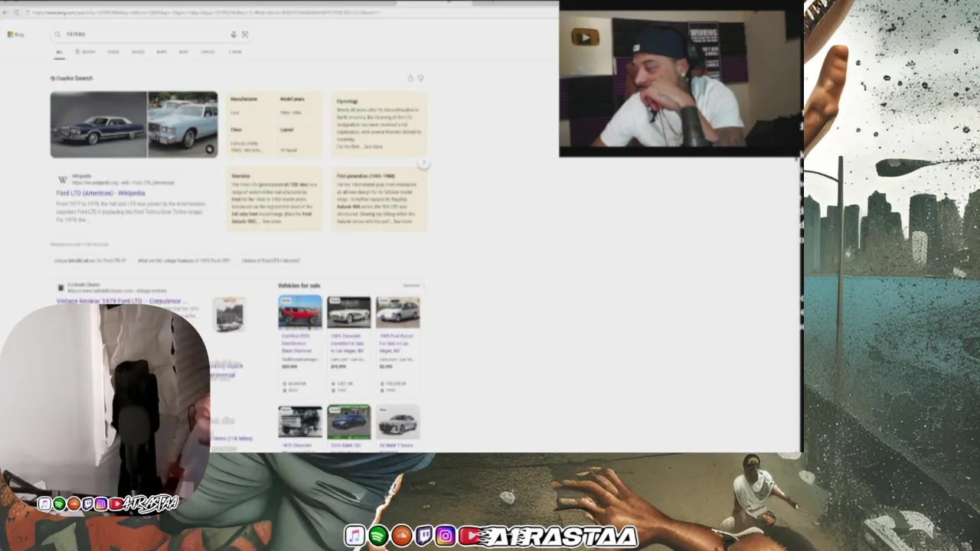980x551 pixels.
Task: Click See more next to Vehicles for sale
Action: (412, 285)
